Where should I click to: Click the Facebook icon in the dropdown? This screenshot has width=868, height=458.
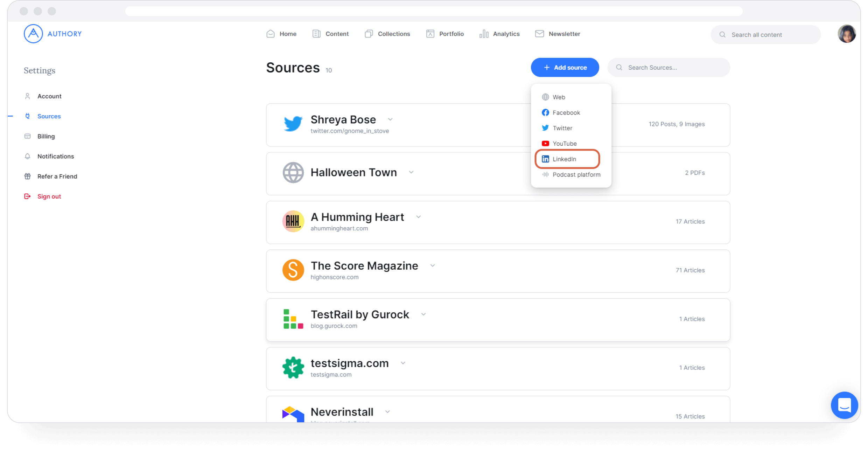(545, 112)
